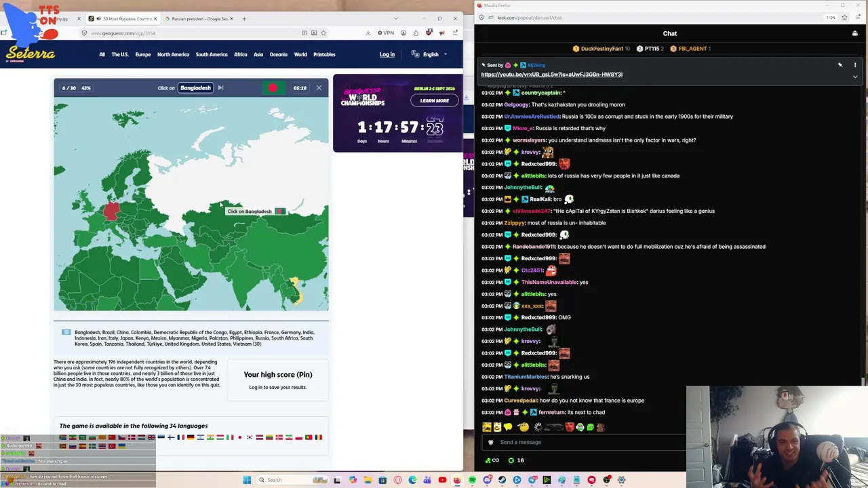Click the Bangladesh flag in the quiz header

pyautogui.click(x=273, y=87)
